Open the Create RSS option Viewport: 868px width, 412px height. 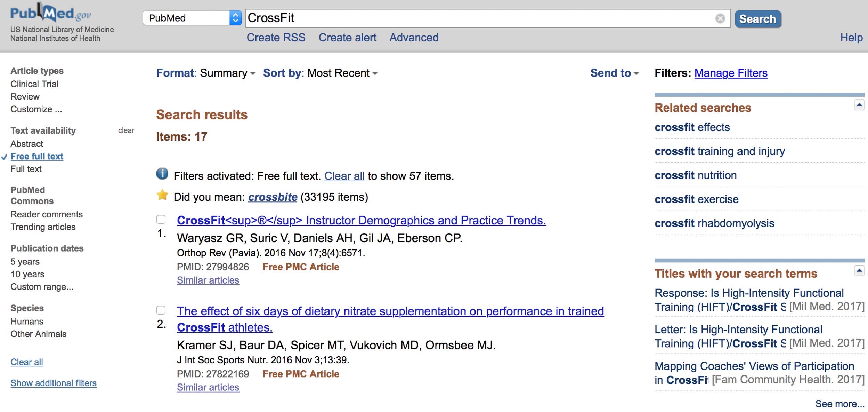(276, 38)
